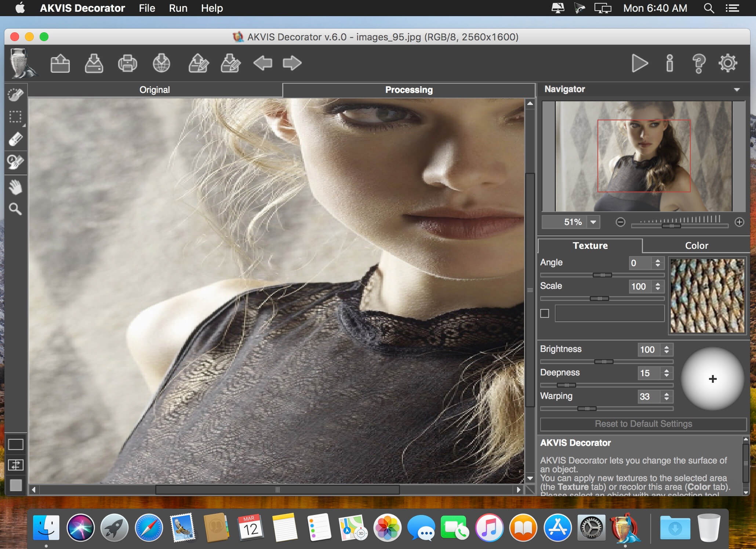Screen dimensions: 756x549
Task: Select the Selection Brush tool
Action: pos(15,95)
